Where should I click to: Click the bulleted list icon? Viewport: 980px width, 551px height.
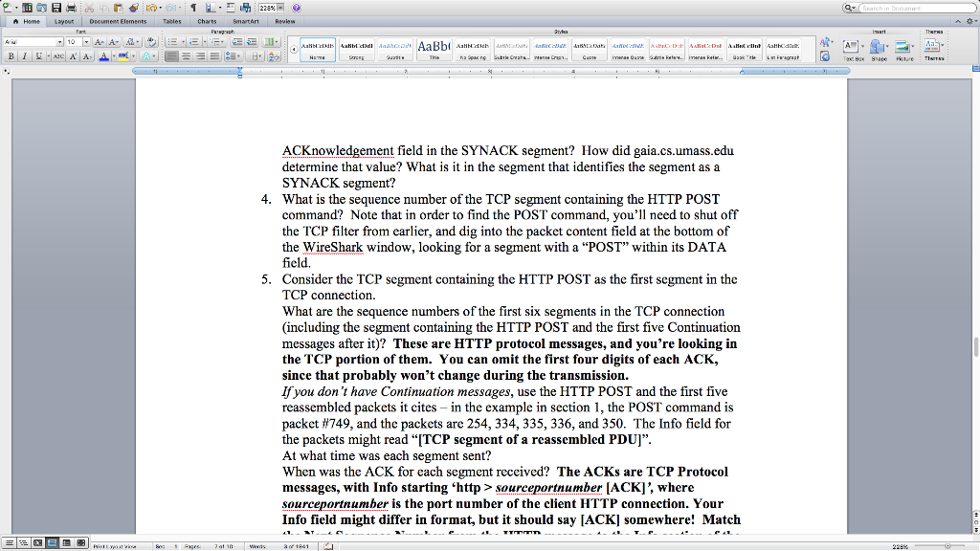click(174, 41)
